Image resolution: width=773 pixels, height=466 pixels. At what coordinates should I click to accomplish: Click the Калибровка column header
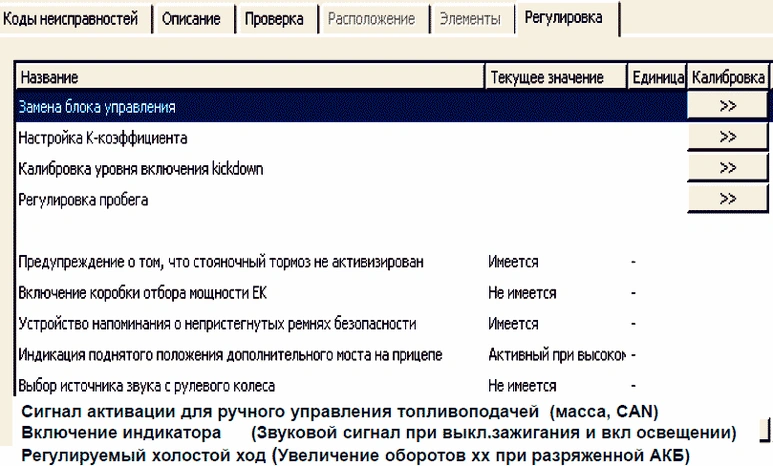click(728, 77)
